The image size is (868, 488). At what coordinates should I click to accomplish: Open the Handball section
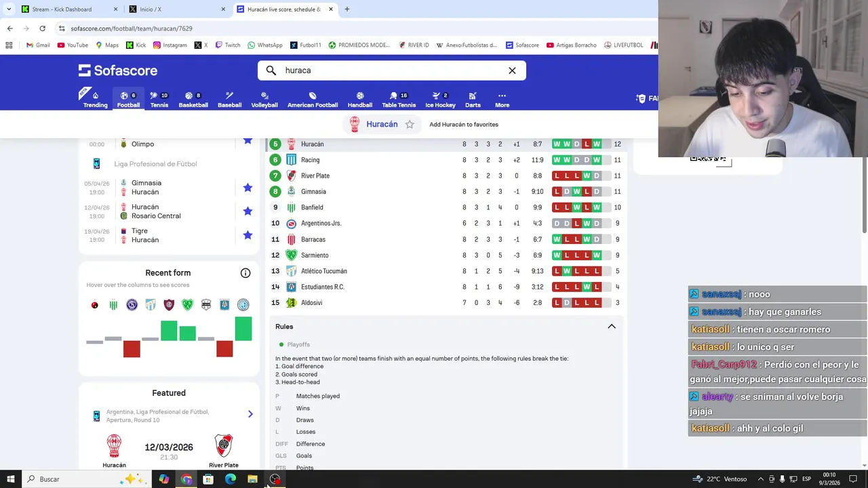coord(360,100)
